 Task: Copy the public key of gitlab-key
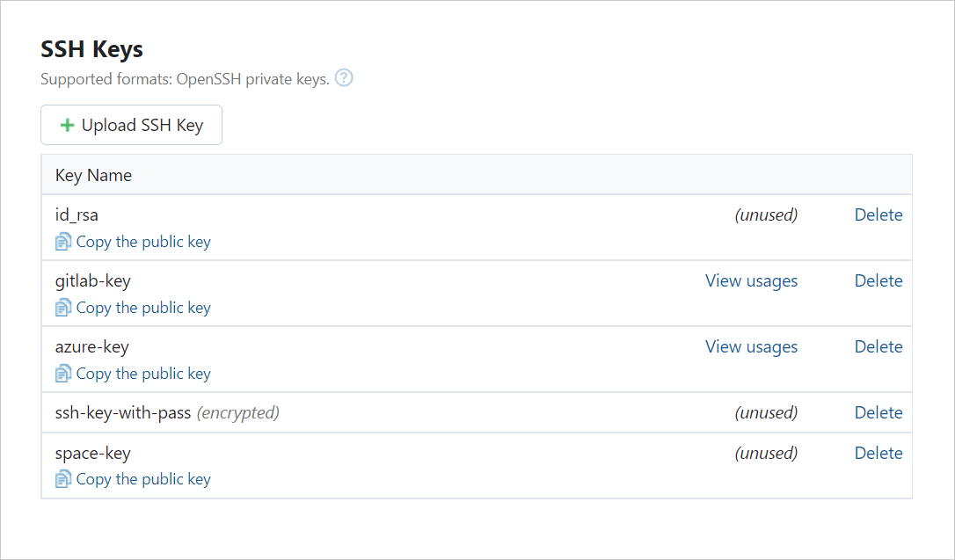click(x=143, y=307)
